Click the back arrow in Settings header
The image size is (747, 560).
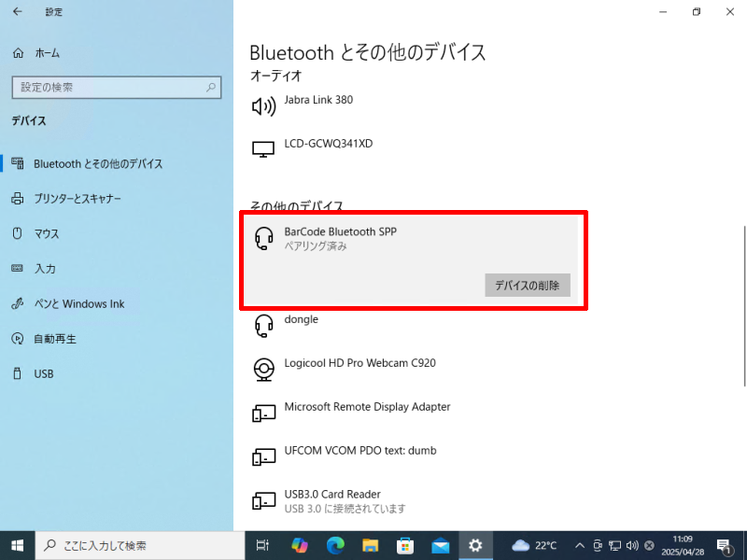[x=18, y=12]
